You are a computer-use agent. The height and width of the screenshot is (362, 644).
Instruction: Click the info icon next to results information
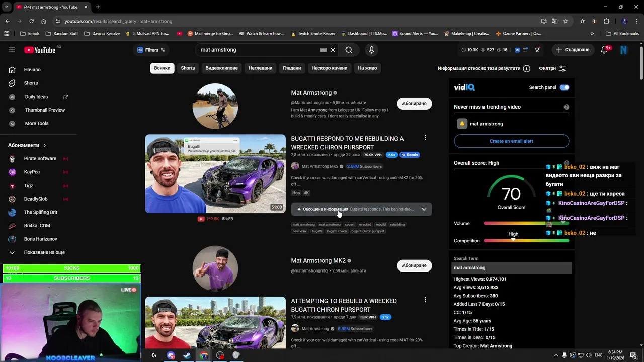pos(526,68)
